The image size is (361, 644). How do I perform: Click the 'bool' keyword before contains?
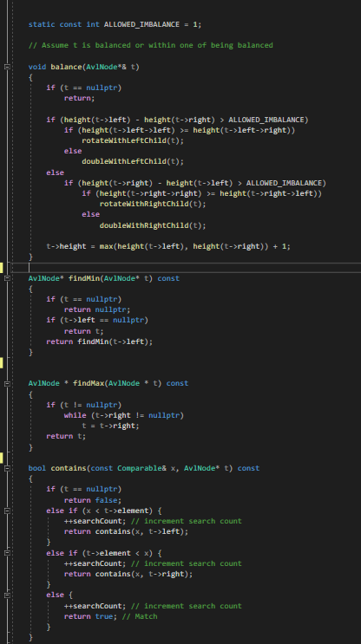pyautogui.click(x=37, y=468)
